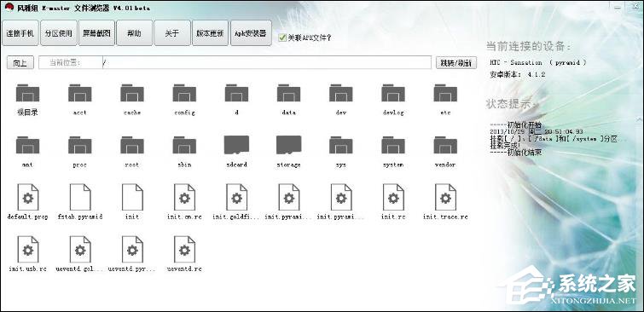The width and height of the screenshot is (644, 312).
Task: Open the 分区使用 view
Action: tap(59, 33)
